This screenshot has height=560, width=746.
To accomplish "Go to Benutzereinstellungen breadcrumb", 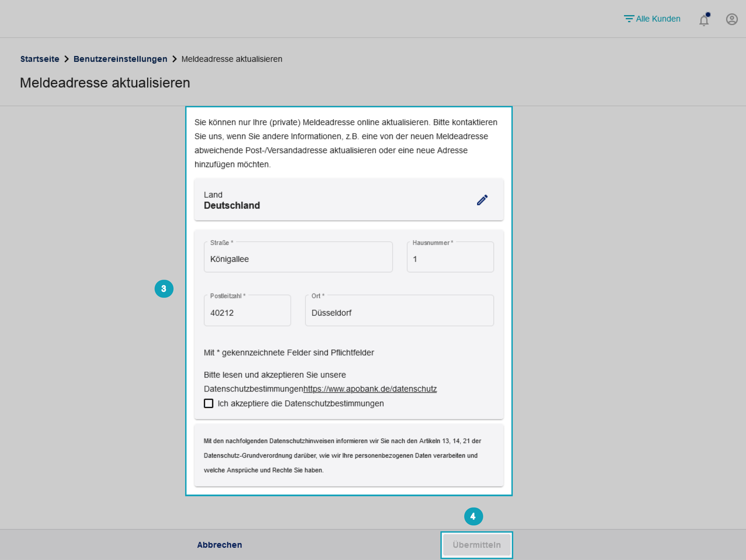I will click(120, 59).
